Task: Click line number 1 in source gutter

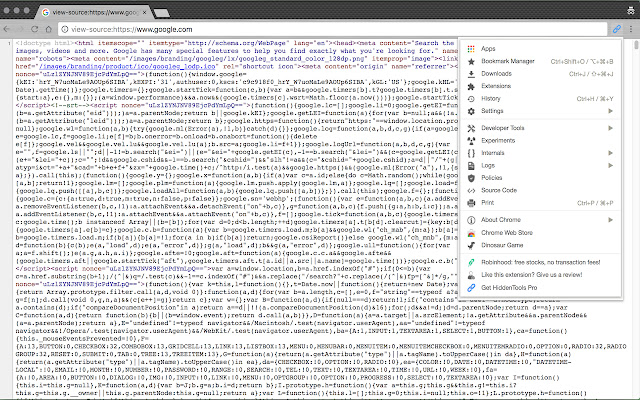Action: pyautogui.click(x=8, y=43)
